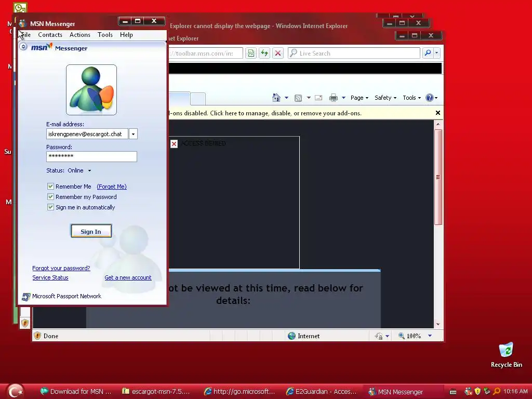Click the compatibility view icon in Internet Explorer
Image resolution: width=532 pixels, height=399 pixels.
(251, 54)
